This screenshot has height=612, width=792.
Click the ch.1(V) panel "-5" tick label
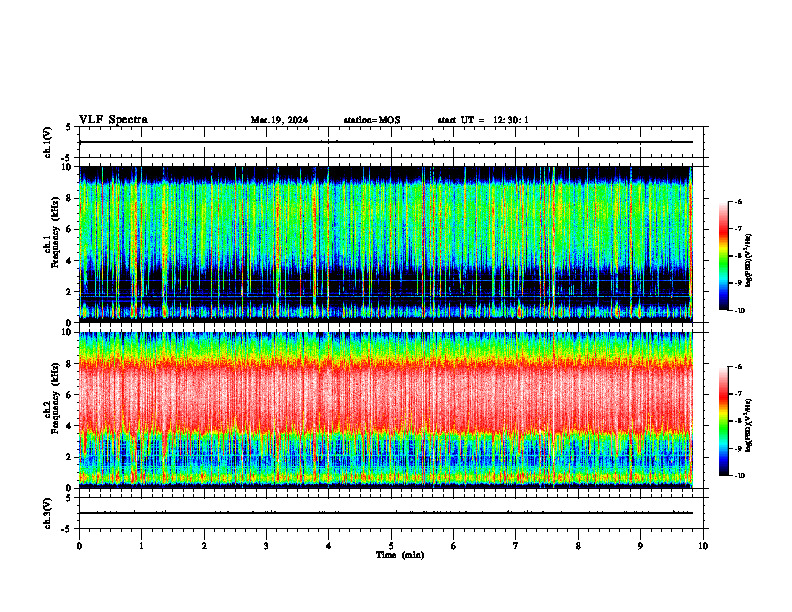(x=67, y=158)
